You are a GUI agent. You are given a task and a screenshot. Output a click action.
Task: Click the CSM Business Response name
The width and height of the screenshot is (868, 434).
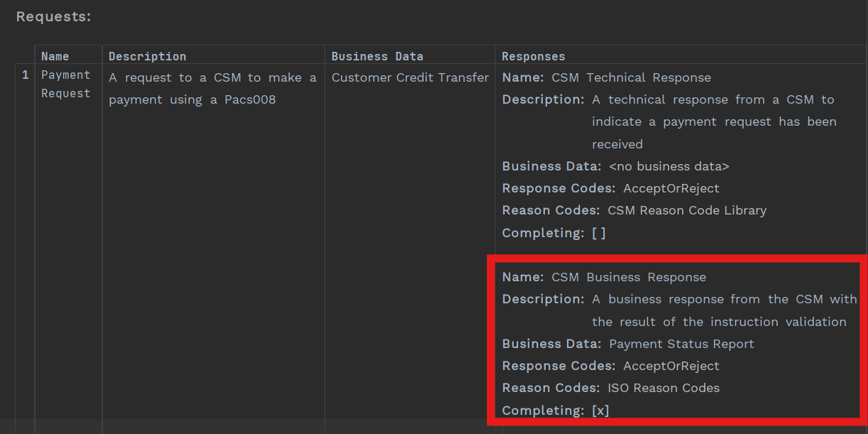click(628, 277)
